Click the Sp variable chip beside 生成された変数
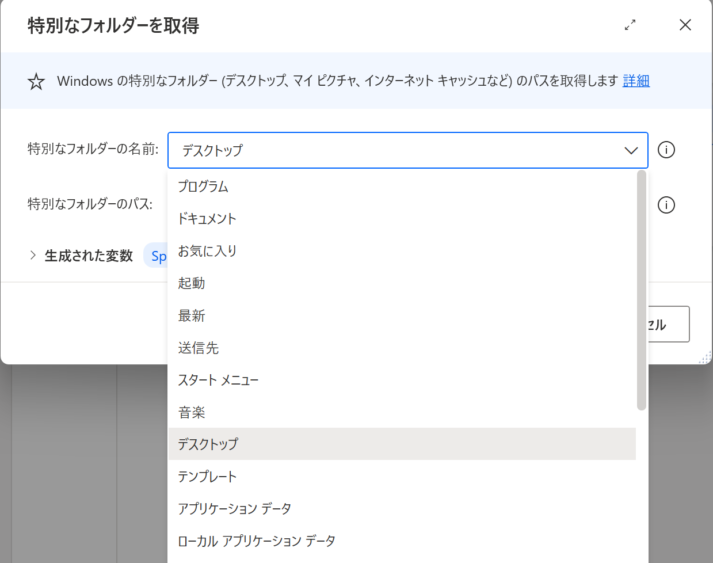 [156, 256]
